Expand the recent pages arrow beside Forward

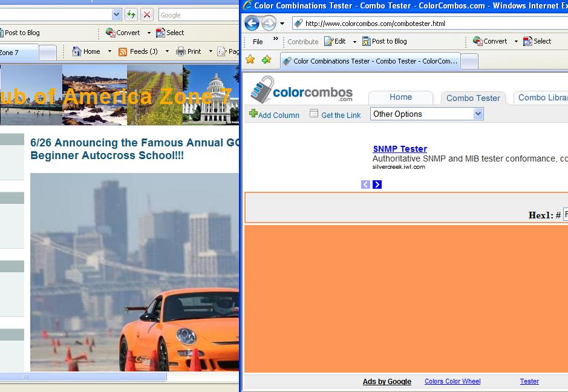tap(282, 24)
